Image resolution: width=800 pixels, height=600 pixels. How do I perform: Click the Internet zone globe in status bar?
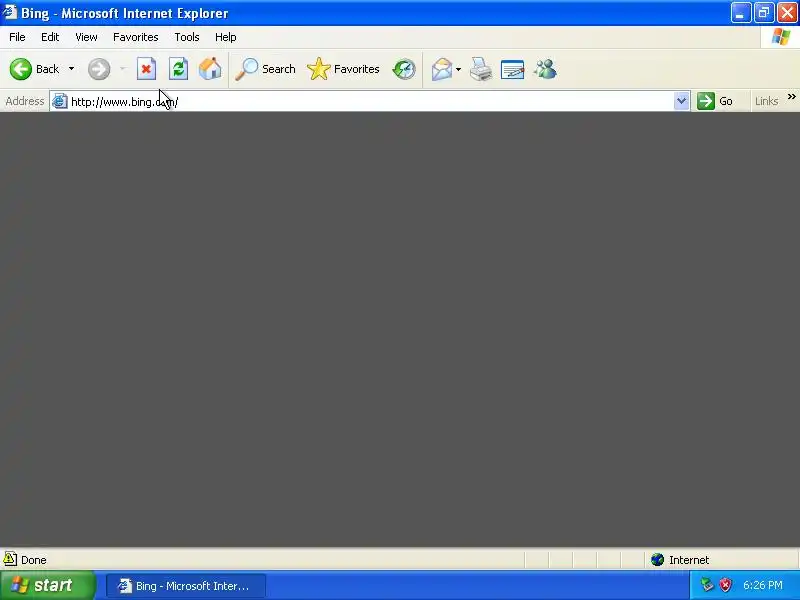point(658,560)
